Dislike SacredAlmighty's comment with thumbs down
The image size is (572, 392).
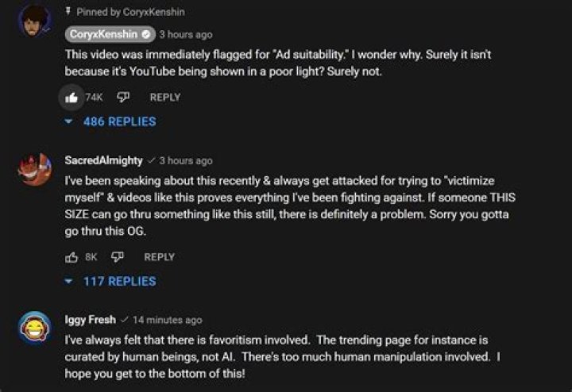point(118,257)
